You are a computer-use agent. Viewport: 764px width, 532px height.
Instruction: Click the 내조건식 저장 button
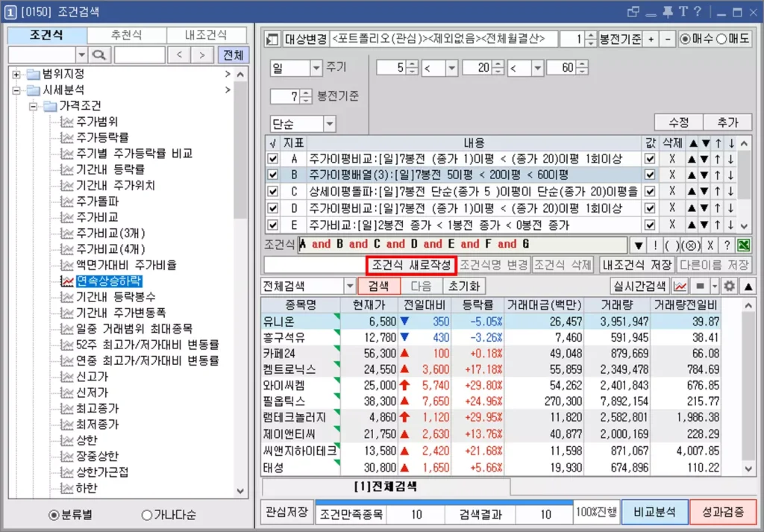click(637, 266)
